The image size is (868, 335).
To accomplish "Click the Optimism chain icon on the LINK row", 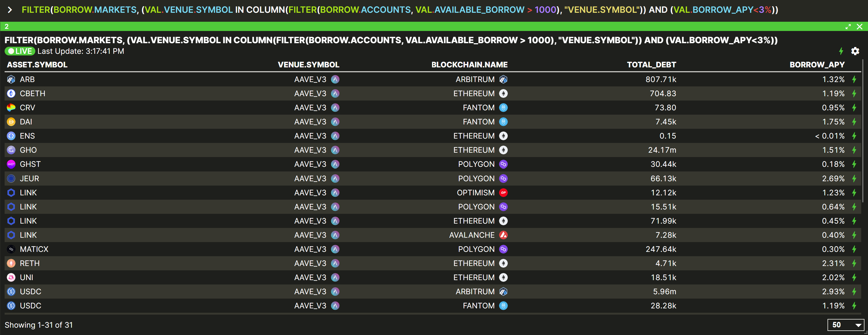I will (503, 193).
